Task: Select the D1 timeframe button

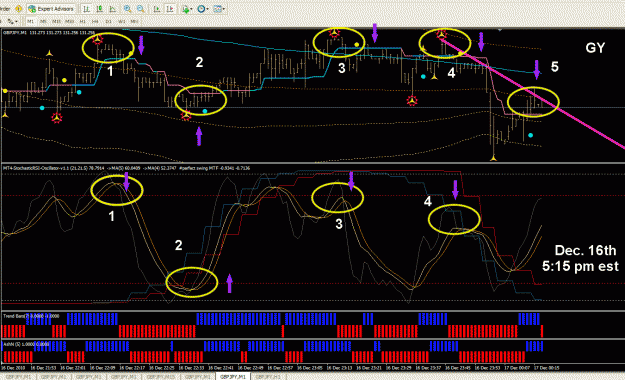Action: [x=108, y=22]
